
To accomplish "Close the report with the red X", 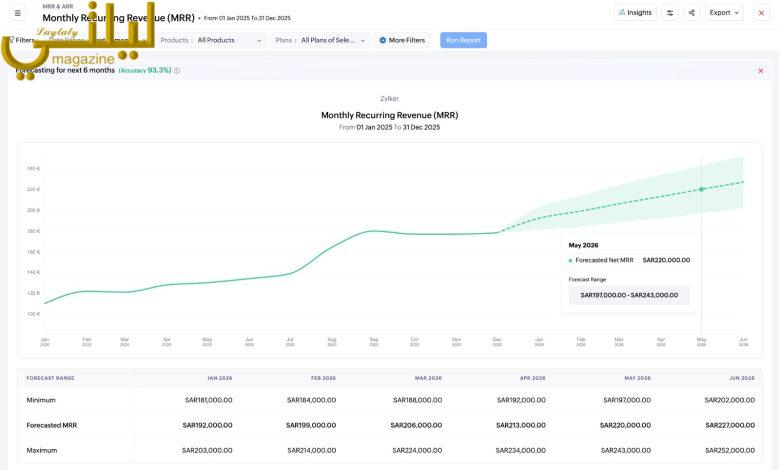I will (x=761, y=13).
